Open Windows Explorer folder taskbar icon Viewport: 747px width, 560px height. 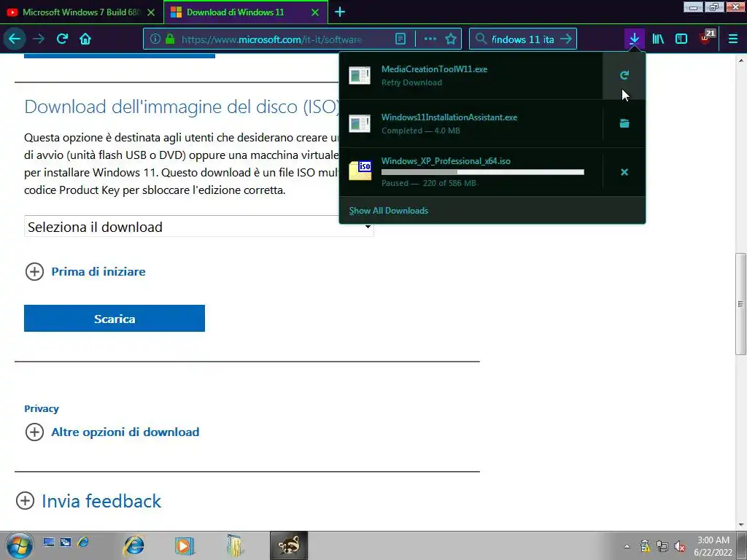click(x=234, y=545)
